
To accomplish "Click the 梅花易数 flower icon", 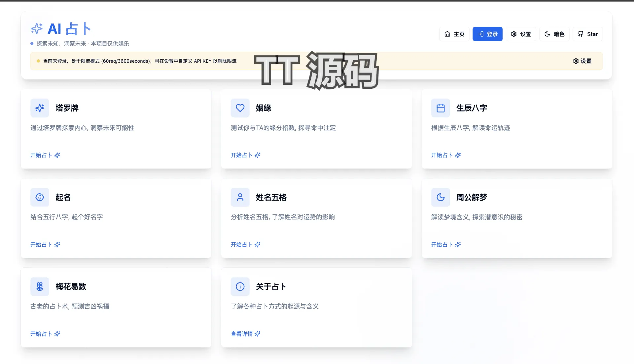I will coord(40,286).
